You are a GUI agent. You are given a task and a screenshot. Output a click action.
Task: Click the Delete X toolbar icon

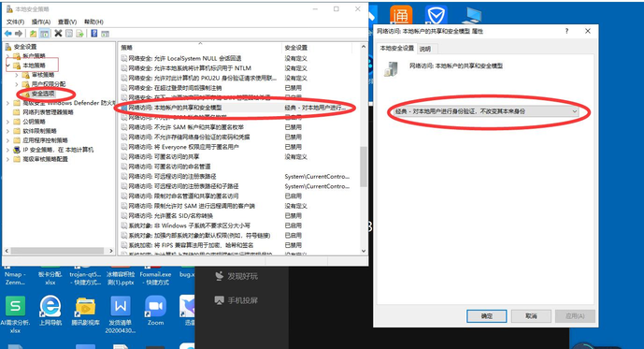click(58, 34)
